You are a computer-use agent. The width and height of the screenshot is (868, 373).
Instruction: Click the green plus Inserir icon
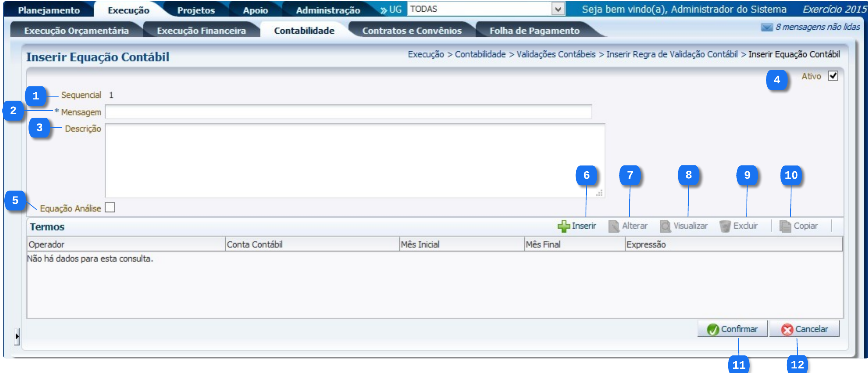(x=563, y=226)
